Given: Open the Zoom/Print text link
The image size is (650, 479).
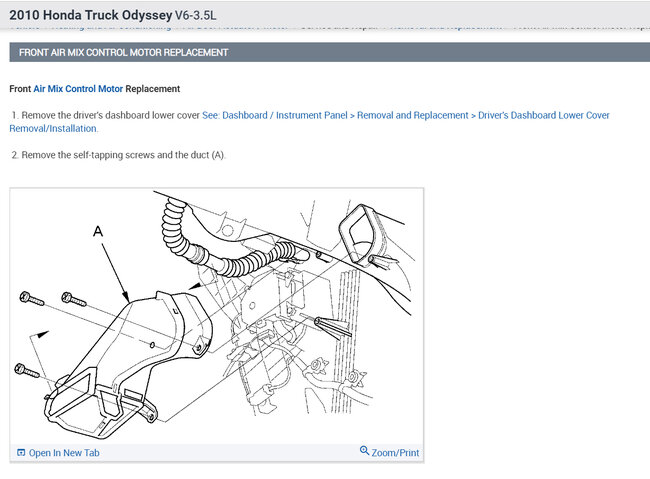Looking at the screenshot, I should [x=395, y=453].
